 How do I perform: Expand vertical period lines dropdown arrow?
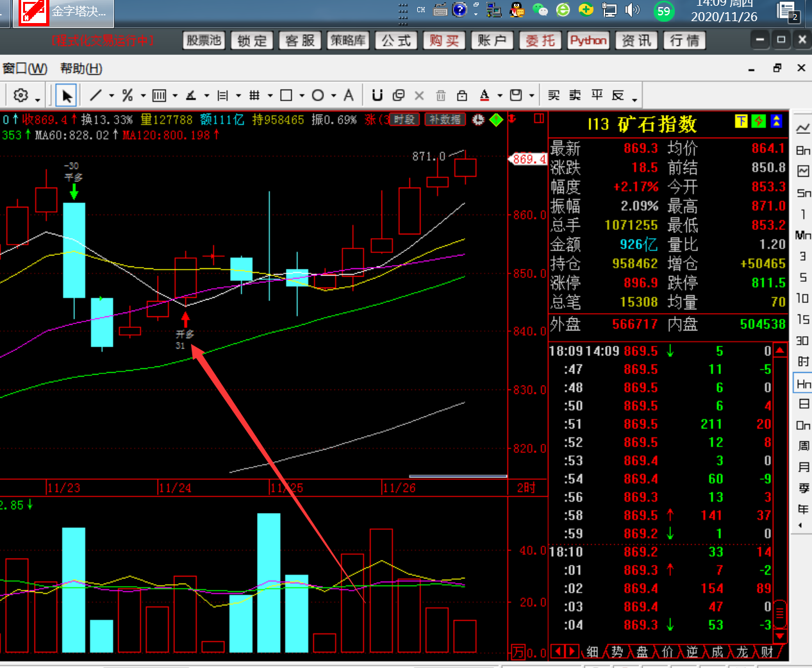tap(175, 96)
